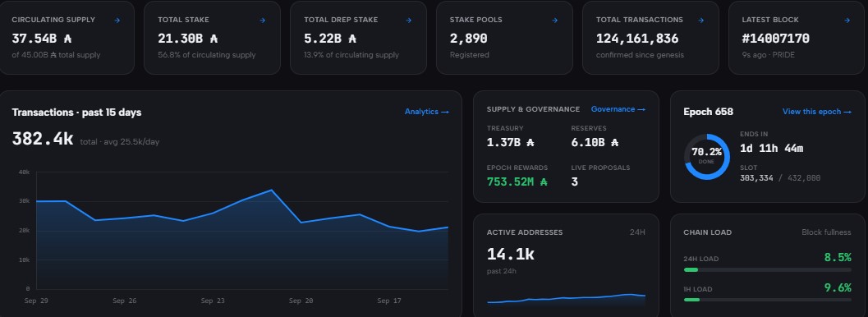Viewport: 868px width, 317px height.
Task: Click the 5.22B DRep stake value
Action: (x=330, y=39)
